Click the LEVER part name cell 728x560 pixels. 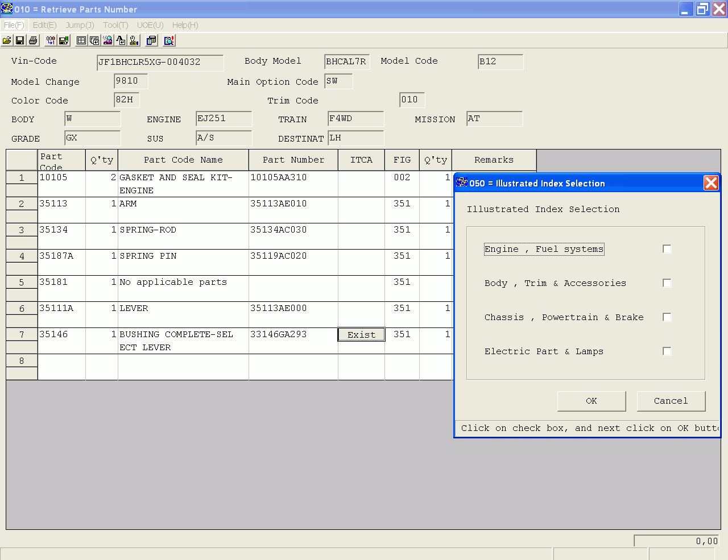click(x=183, y=314)
